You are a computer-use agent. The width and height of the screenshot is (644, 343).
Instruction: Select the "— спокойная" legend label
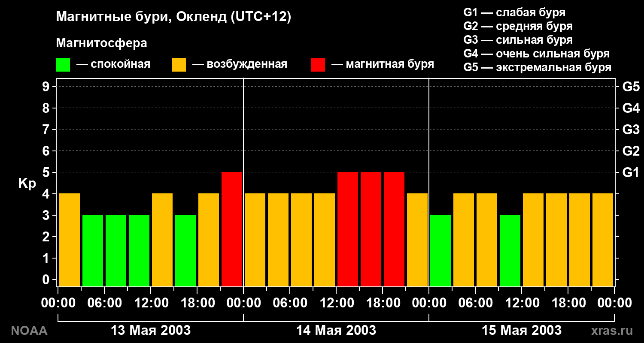pyautogui.click(x=113, y=64)
